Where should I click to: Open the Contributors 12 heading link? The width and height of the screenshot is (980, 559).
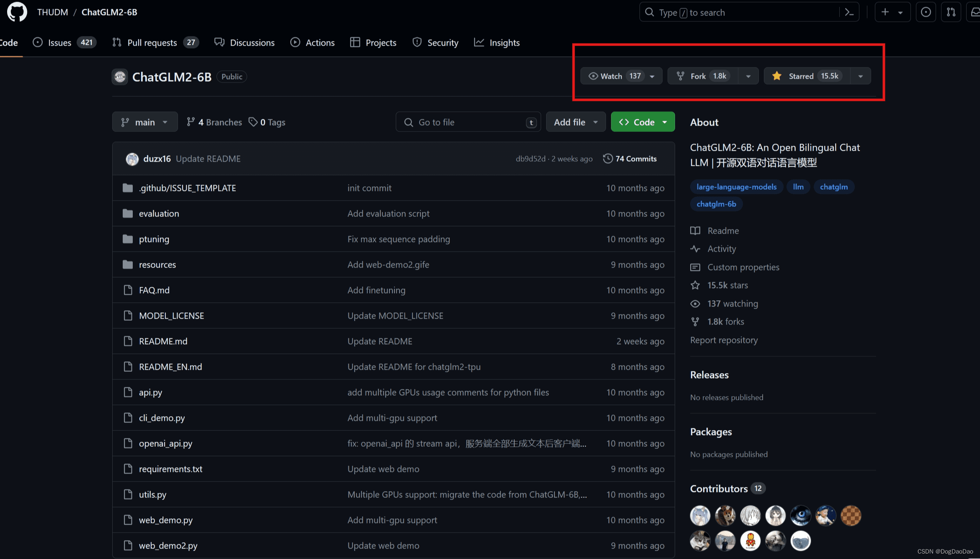(727, 489)
